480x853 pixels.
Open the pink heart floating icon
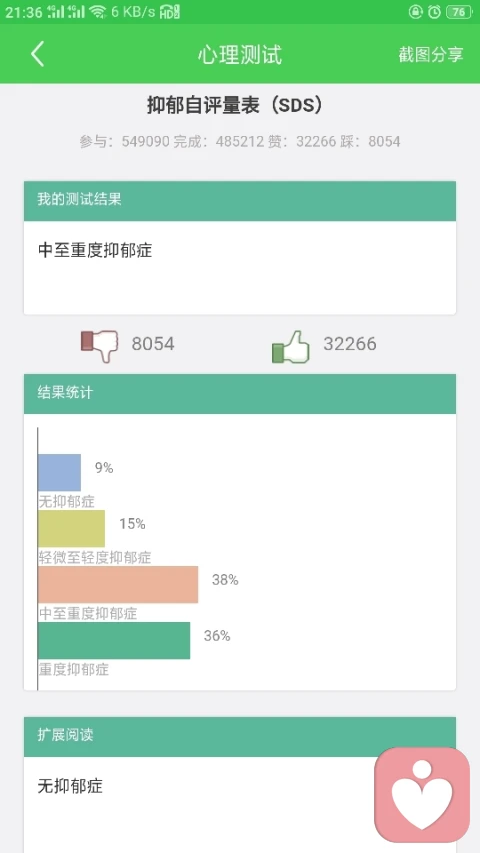coord(422,795)
